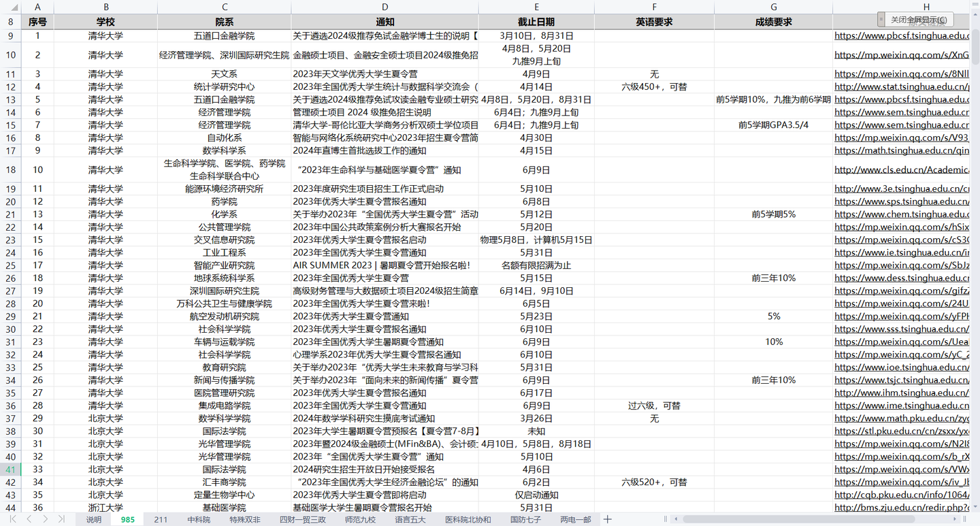Open the stat.tsinghua.edu.cn link in row 12

[x=902, y=86]
